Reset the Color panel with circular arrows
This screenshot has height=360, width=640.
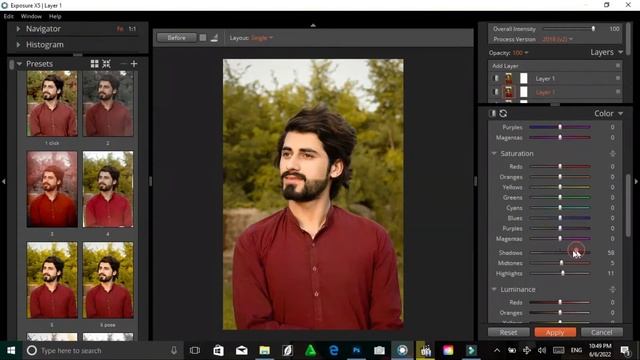coord(503,113)
